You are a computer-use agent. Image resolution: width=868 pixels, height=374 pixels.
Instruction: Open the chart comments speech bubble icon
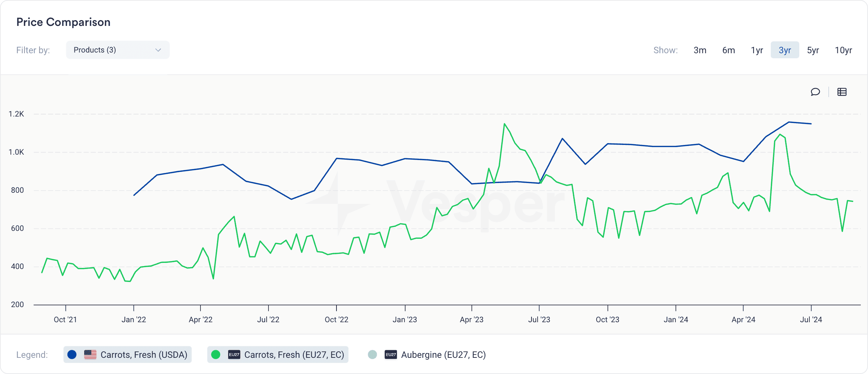tap(815, 92)
